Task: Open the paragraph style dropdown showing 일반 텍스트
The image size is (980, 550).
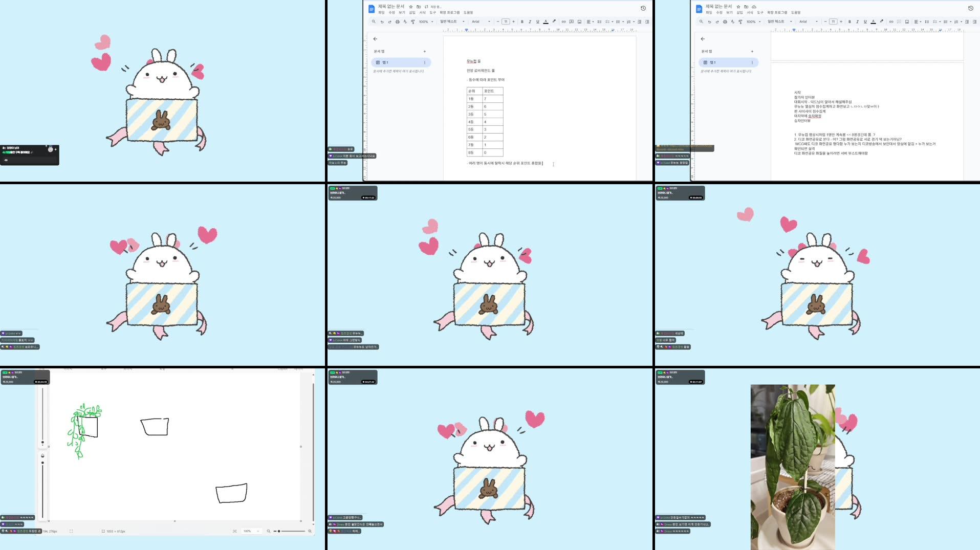Action: (450, 21)
